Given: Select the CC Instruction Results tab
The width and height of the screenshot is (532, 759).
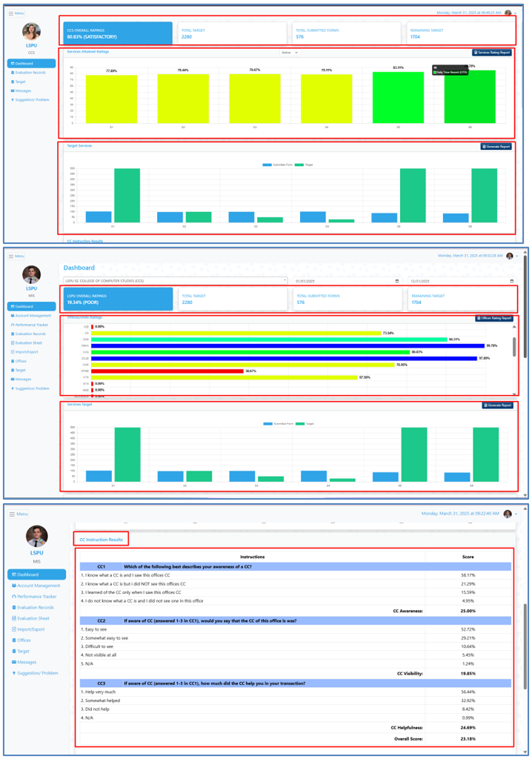Looking at the screenshot, I should [x=101, y=540].
